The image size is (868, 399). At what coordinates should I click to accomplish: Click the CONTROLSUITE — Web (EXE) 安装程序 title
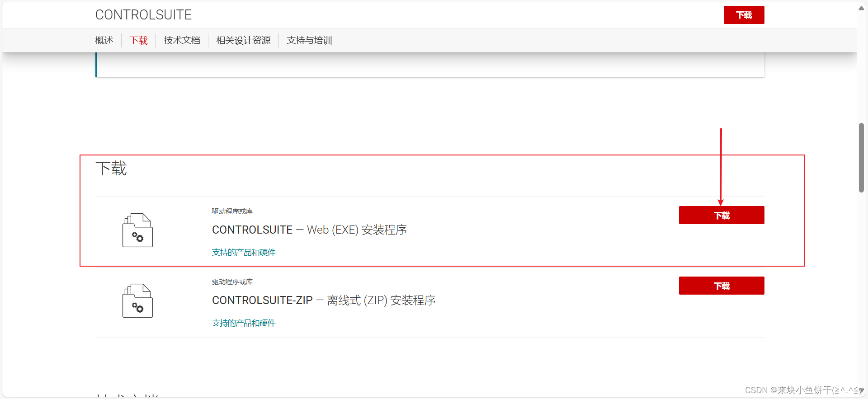[309, 230]
